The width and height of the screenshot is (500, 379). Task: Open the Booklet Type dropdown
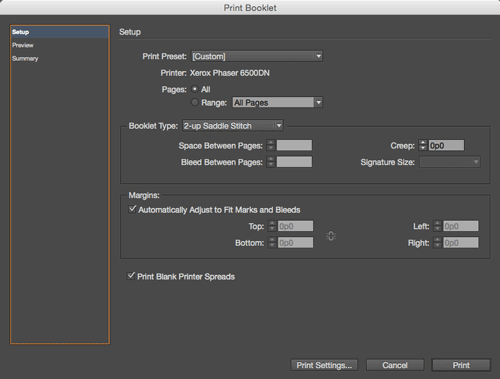[233, 126]
